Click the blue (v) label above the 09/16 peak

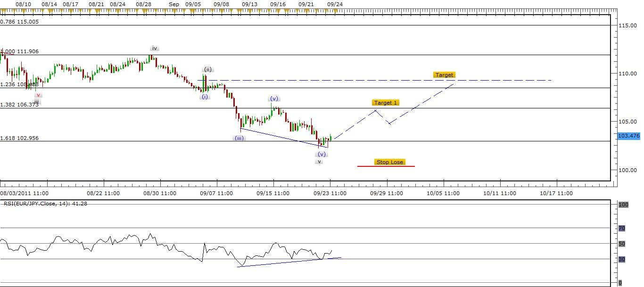point(274,98)
